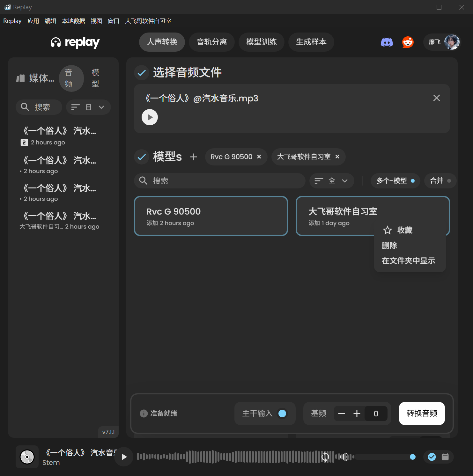Increase pitch with the plus button
The image size is (473, 476).
coord(357,414)
